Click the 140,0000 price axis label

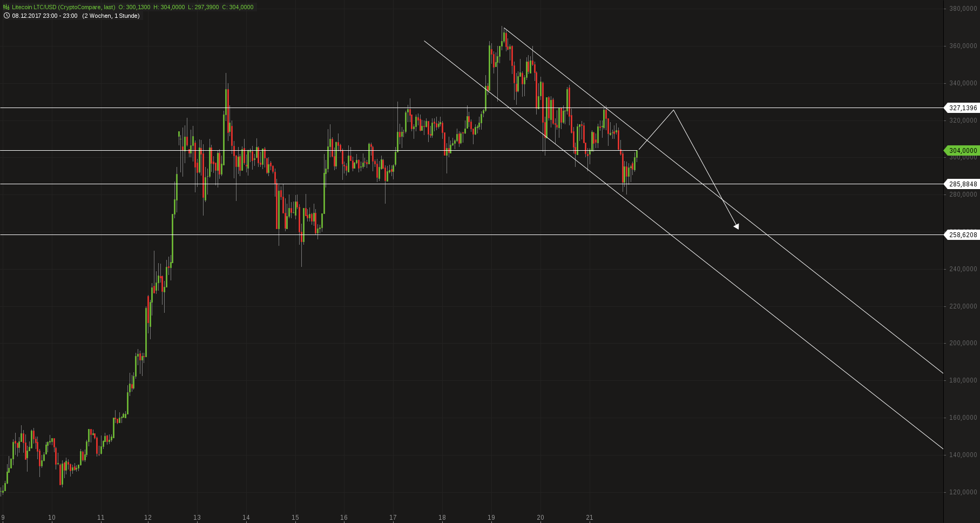963,455
